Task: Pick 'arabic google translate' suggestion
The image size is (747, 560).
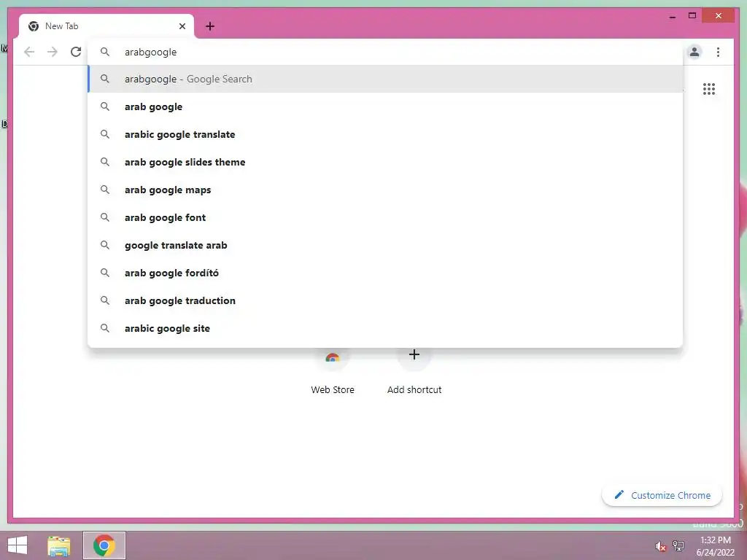Action: click(385, 134)
